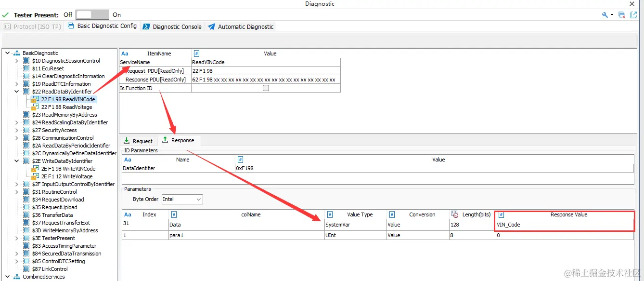Viewport: 644px width, 281px height.
Task: Select the $37 RequestTransferExit tree item
Action: (61, 223)
